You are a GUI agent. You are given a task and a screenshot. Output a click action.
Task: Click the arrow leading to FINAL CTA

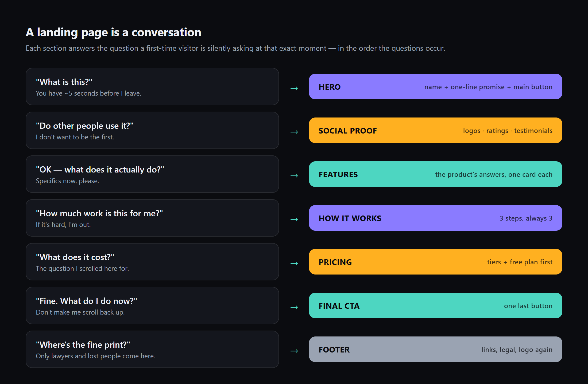(x=294, y=307)
